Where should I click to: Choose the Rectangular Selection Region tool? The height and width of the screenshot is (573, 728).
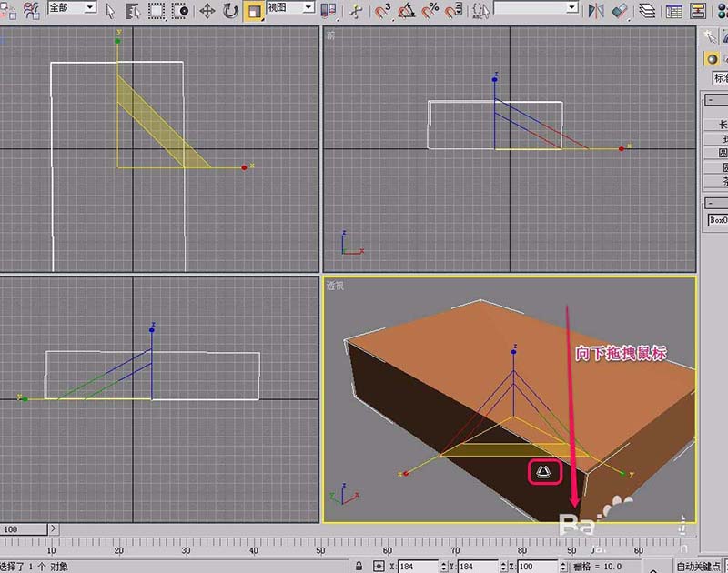(x=157, y=11)
